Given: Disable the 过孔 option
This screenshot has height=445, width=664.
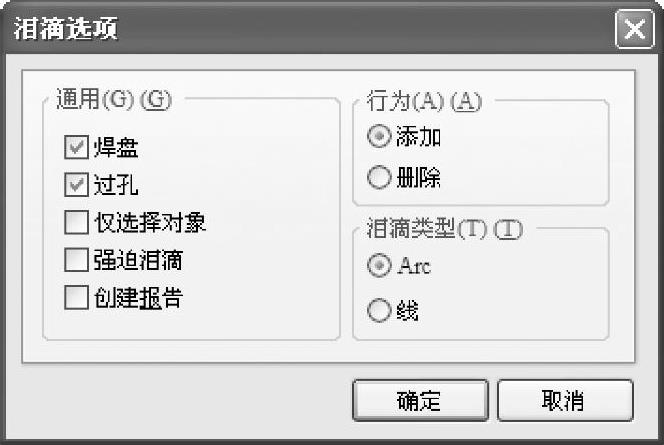Looking at the screenshot, I should [x=76, y=185].
